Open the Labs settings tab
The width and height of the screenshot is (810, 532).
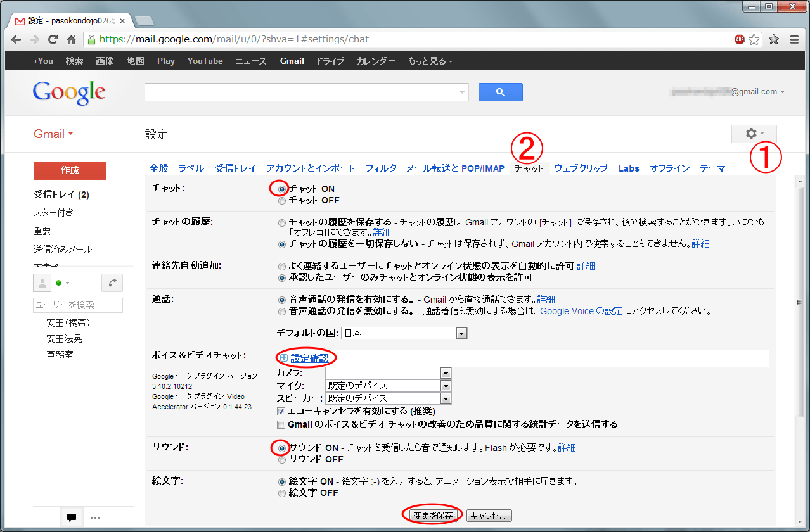click(x=629, y=168)
